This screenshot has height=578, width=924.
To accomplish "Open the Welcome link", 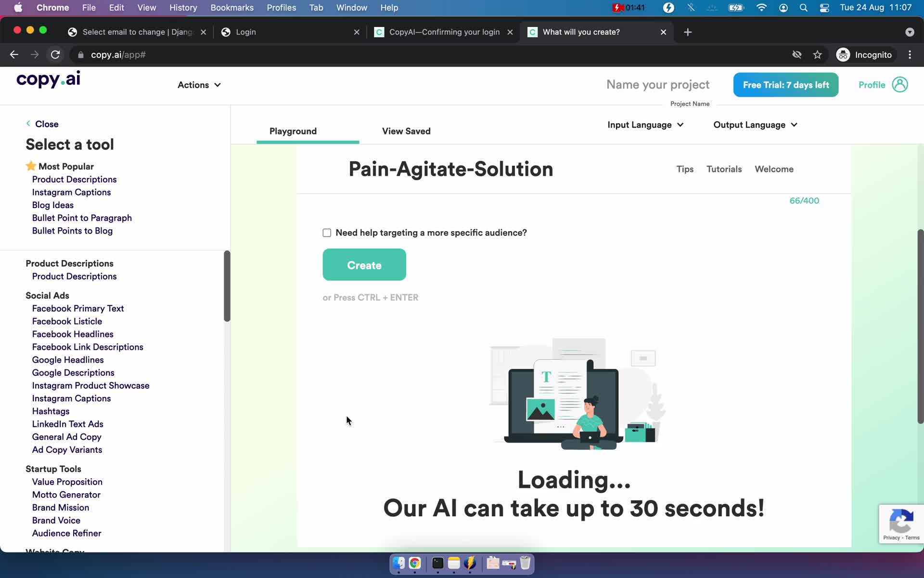I will point(774,169).
